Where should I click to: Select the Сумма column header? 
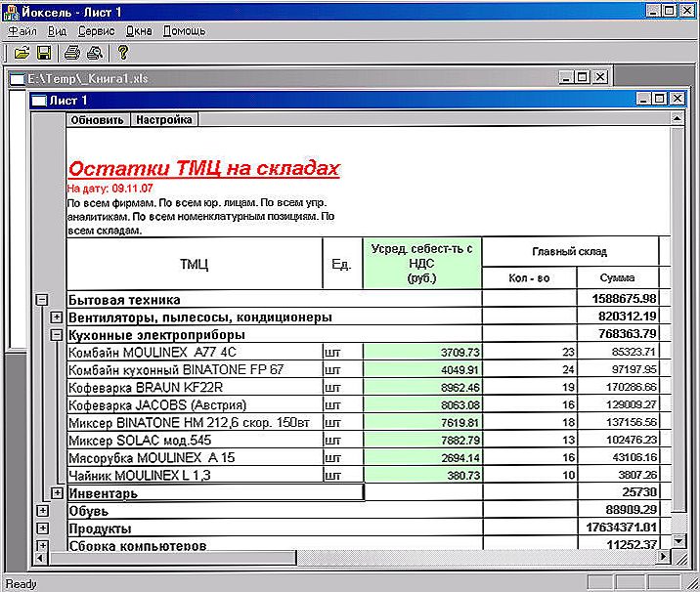[x=618, y=278]
